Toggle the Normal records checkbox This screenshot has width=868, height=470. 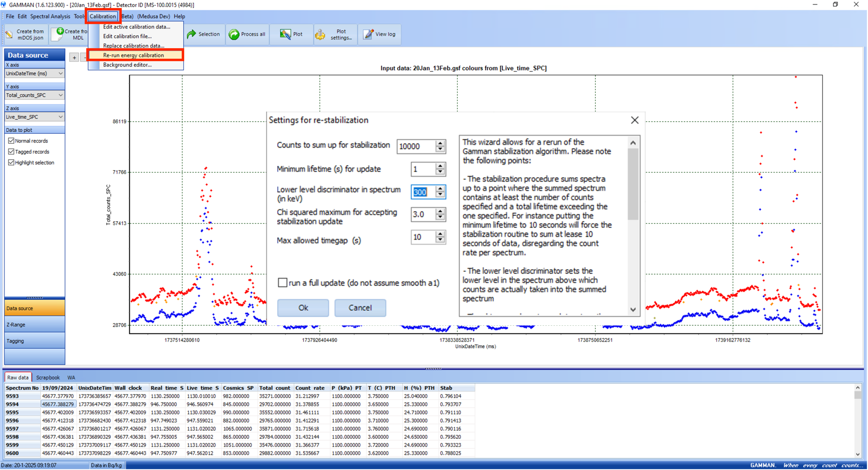[11, 141]
